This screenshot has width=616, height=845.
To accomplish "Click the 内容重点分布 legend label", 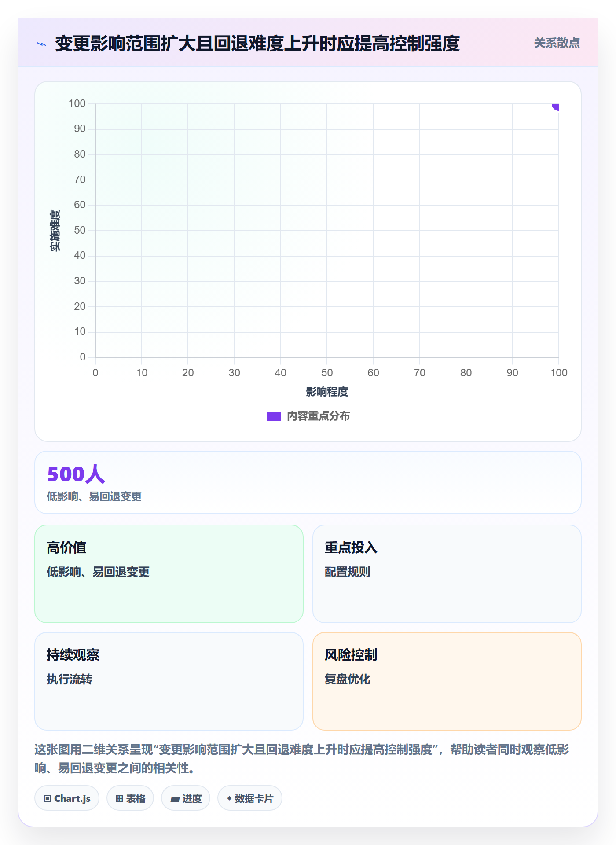I will pos(318,416).
